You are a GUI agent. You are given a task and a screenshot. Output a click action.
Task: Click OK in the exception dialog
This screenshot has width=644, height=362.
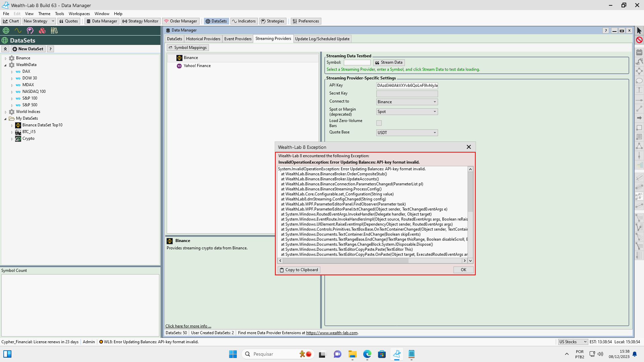(463, 270)
